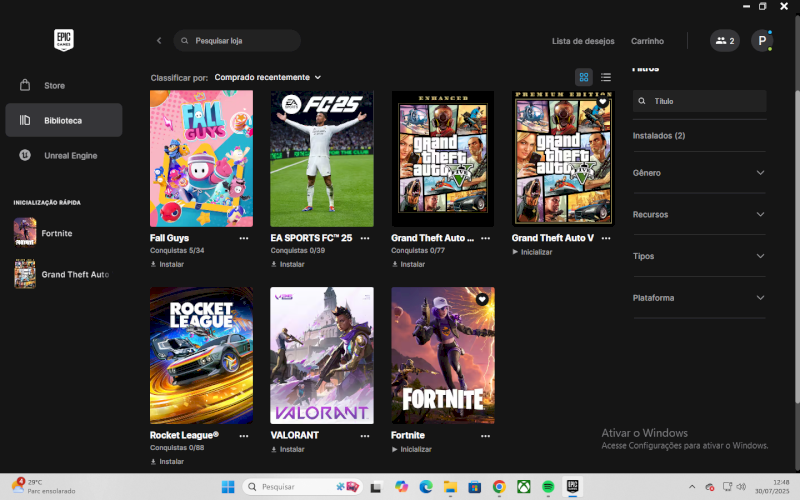Open Spotify from the Windows taskbar

click(548, 487)
